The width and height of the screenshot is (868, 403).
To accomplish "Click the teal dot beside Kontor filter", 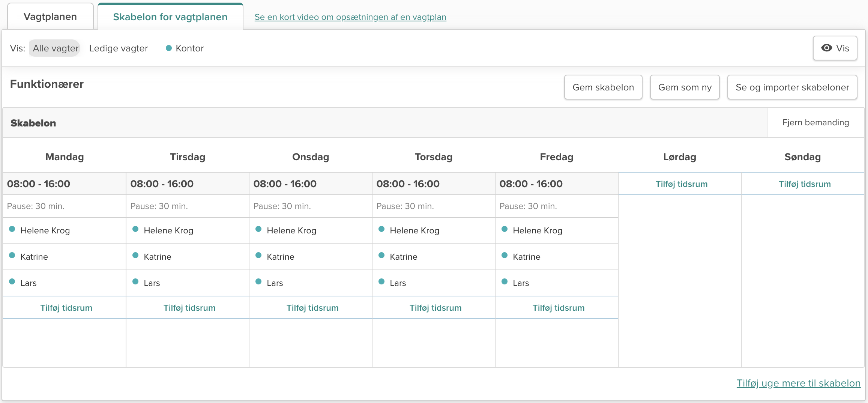I will pos(169,48).
